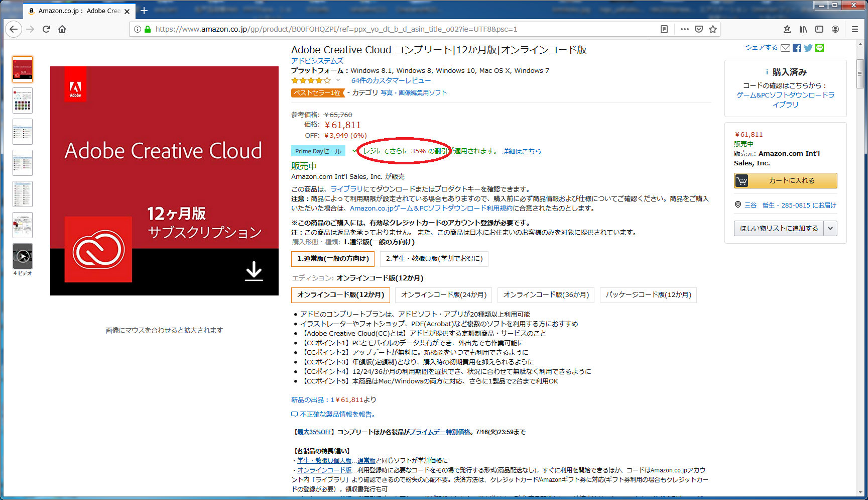The width and height of the screenshot is (868, 500).
Task: Share the product by email
Action: (786, 48)
